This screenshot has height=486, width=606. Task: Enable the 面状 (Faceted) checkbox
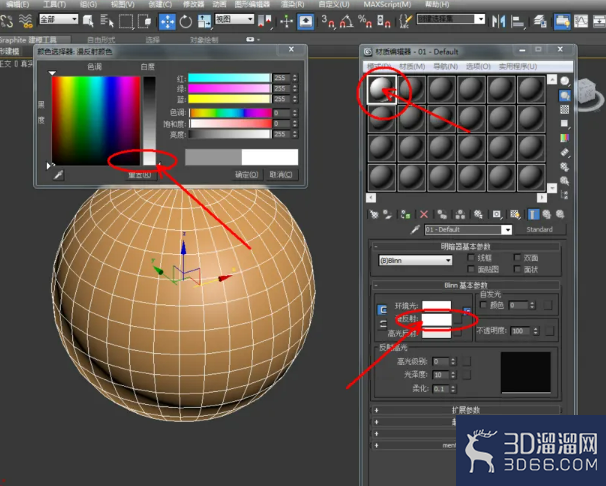click(517, 269)
